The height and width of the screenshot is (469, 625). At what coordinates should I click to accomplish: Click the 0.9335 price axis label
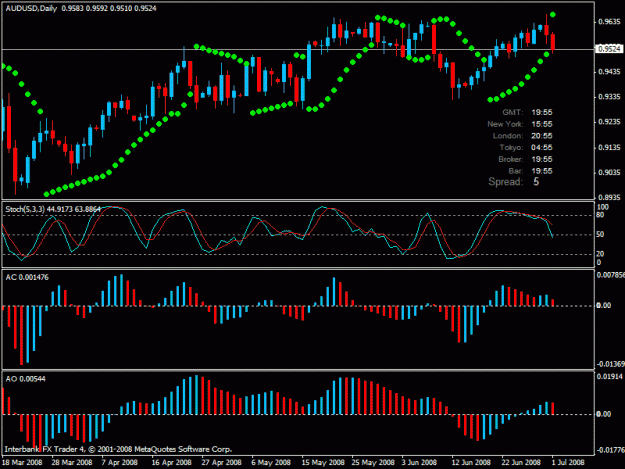[609, 97]
